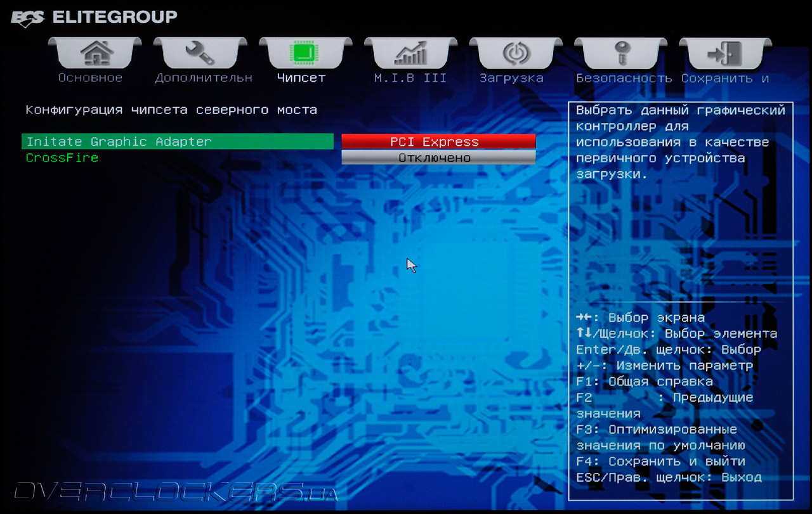This screenshot has width=812, height=514.
Task: Switch to the Дополнительн tab label
Action: tap(204, 78)
